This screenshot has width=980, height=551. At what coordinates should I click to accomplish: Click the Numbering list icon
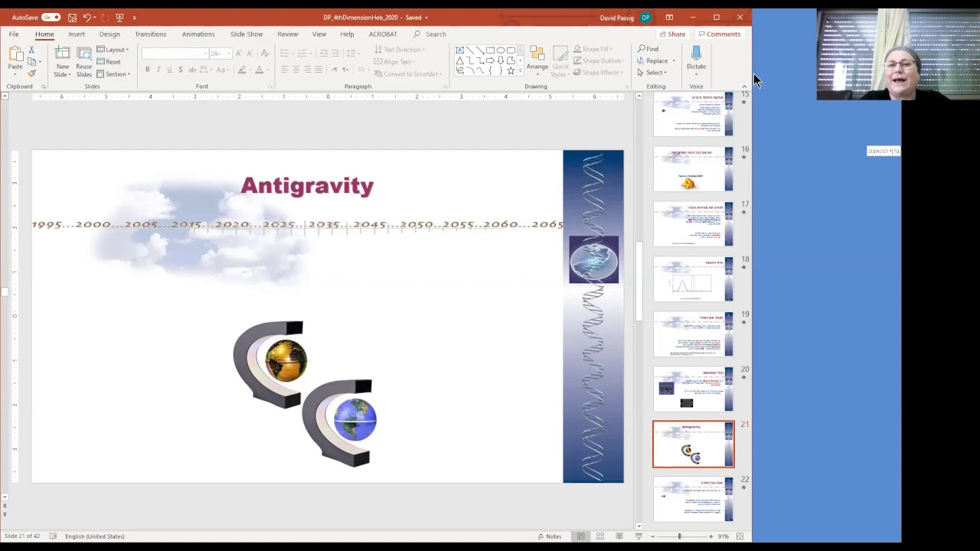pyautogui.click(x=302, y=53)
